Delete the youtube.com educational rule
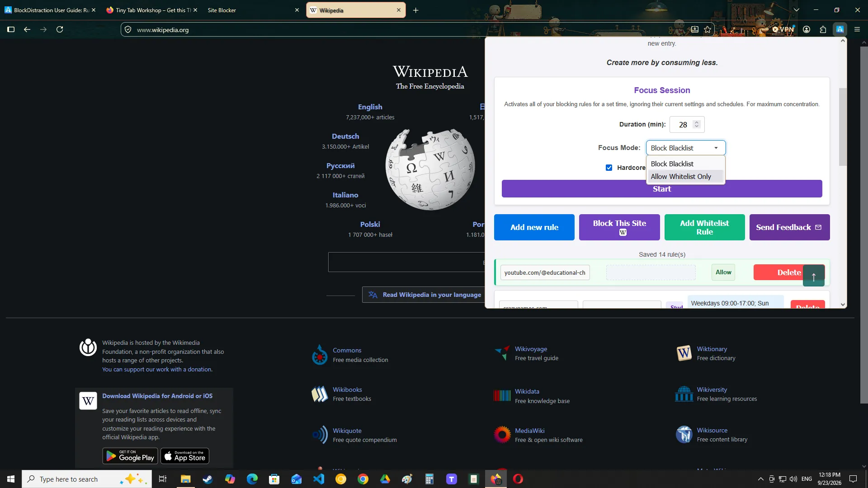Viewport: 868px width, 488px height. (x=778, y=272)
